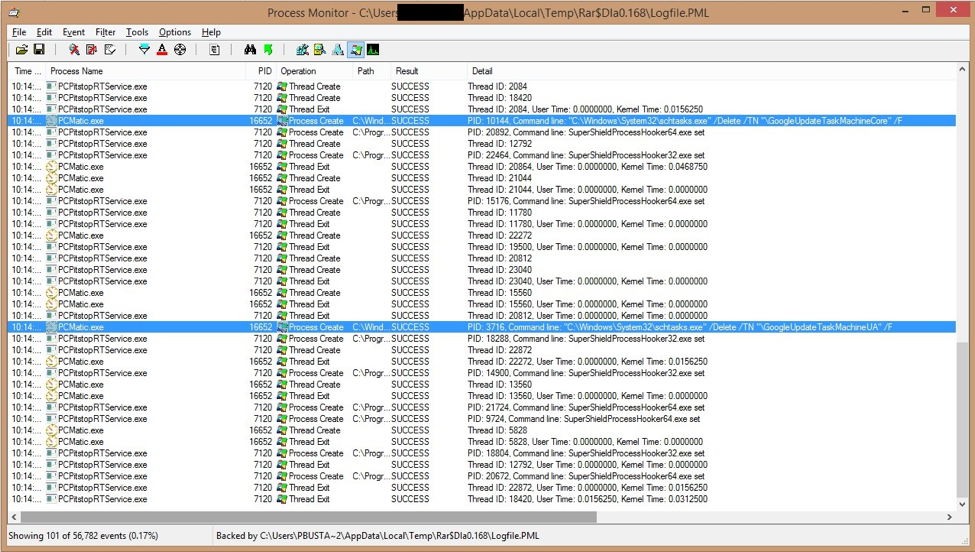The width and height of the screenshot is (975, 552).
Task: Sort by the Path column header
Action: click(371, 71)
